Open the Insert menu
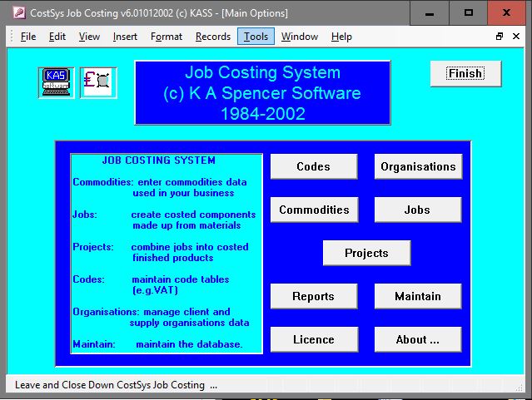The image size is (532, 400). (125, 37)
